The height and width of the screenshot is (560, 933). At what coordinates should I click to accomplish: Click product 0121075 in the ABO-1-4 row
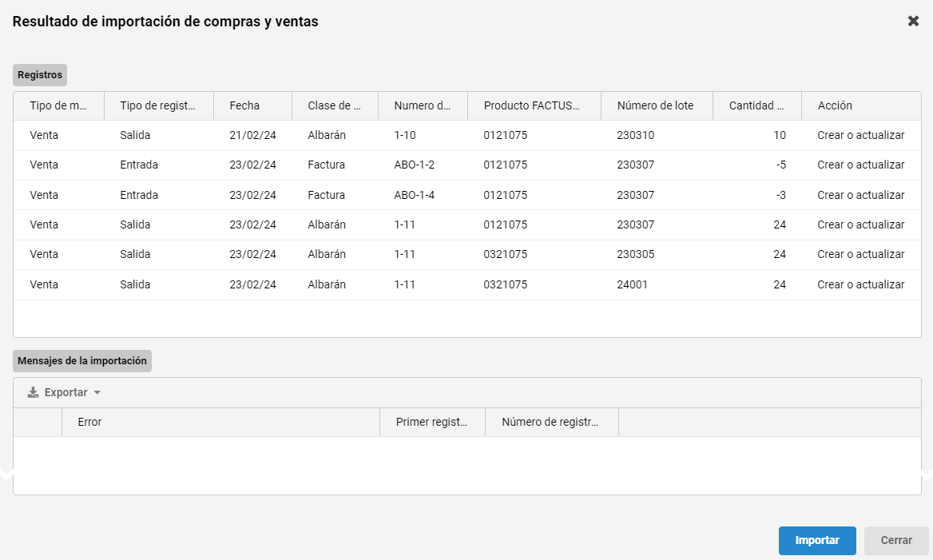(x=505, y=195)
